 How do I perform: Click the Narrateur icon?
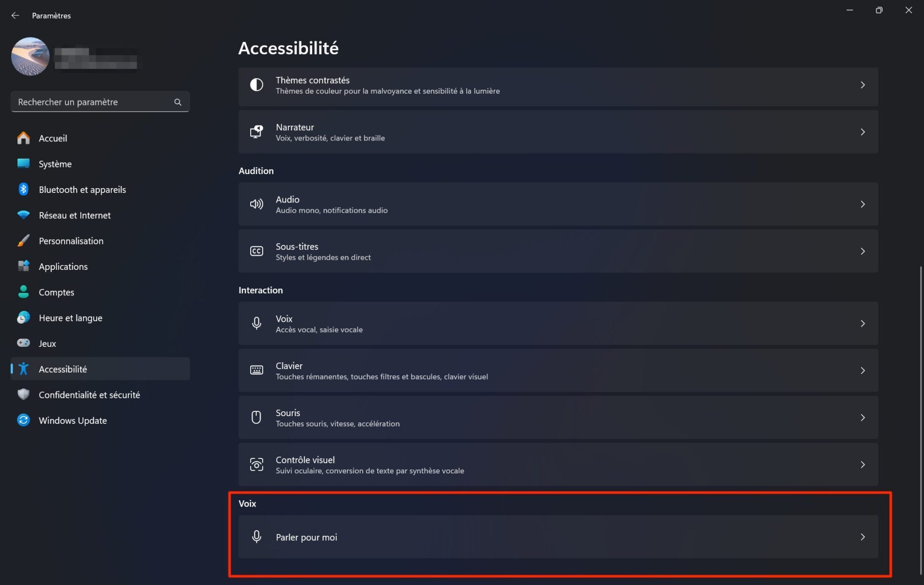(257, 132)
